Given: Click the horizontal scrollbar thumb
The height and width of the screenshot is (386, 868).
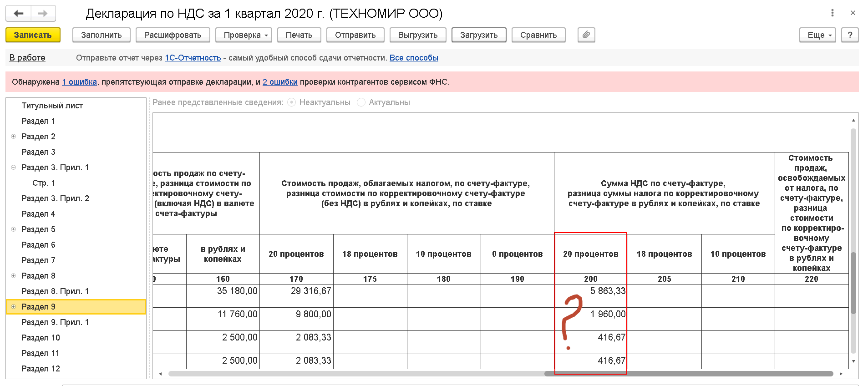Looking at the screenshot, I should [x=689, y=374].
